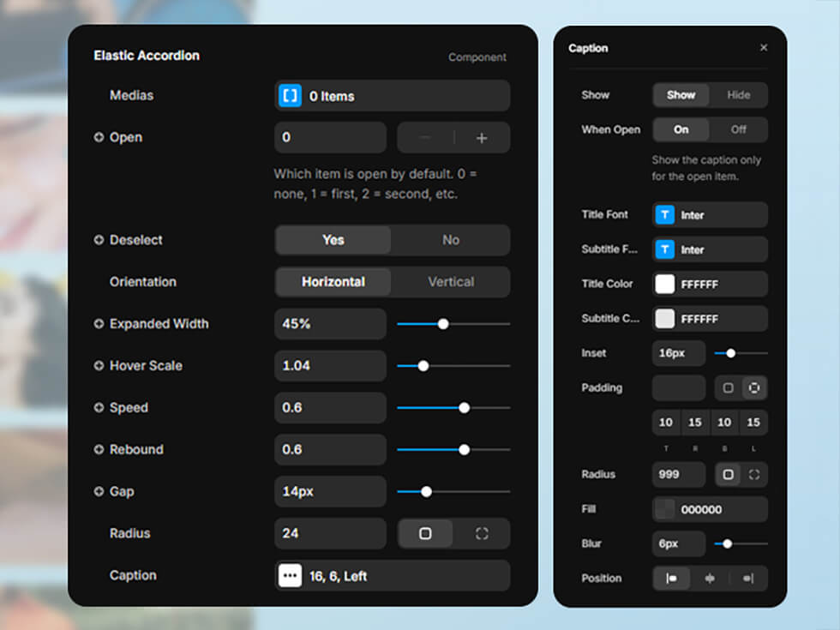Turn When Open to Off

coord(739,129)
